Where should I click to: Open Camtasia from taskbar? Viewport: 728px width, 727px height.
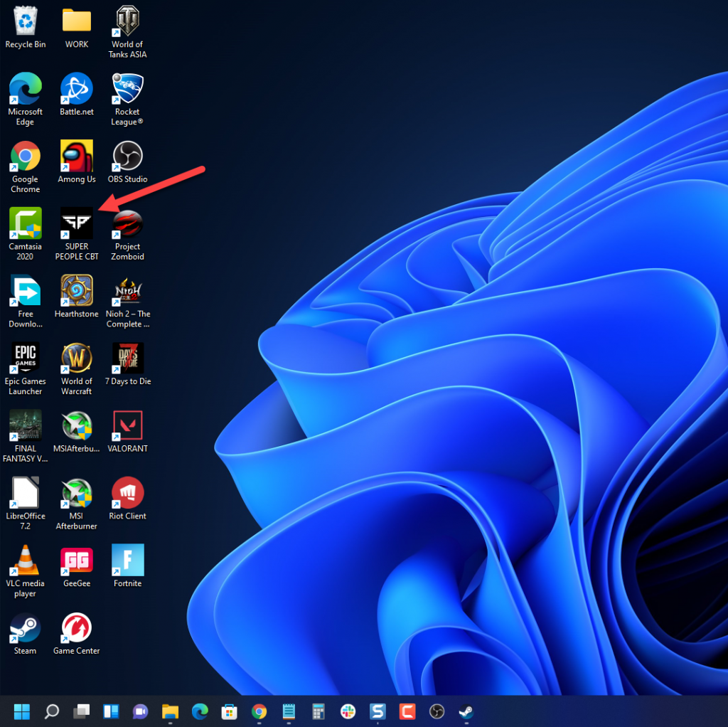pyautogui.click(x=407, y=711)
